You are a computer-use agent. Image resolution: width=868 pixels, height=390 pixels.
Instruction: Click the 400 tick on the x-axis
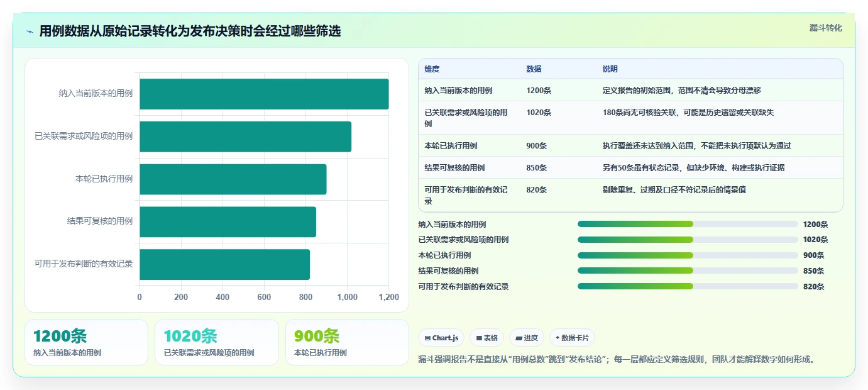click(222, 298)
